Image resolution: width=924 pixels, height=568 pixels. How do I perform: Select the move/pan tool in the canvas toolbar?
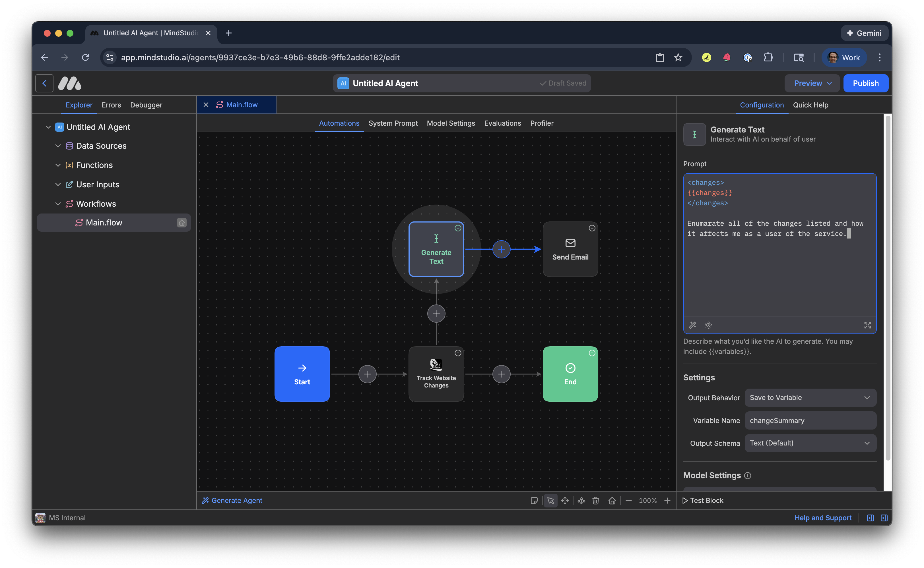click(565, 500)
